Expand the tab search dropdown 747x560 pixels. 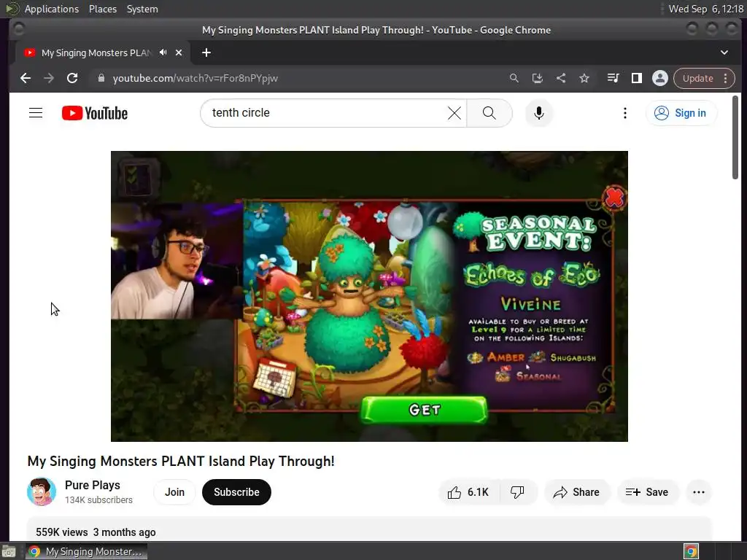coord(724,52)
